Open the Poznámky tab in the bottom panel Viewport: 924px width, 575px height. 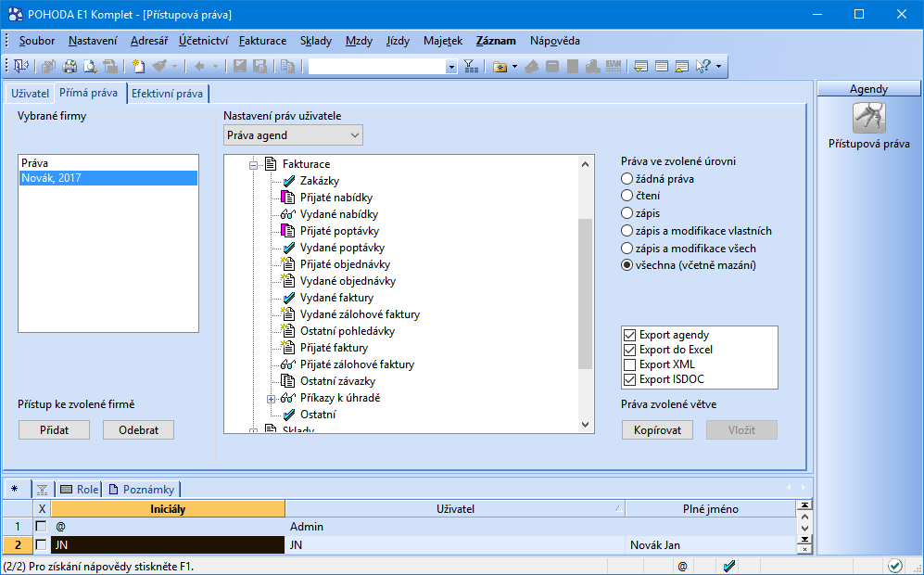point(142,490)
